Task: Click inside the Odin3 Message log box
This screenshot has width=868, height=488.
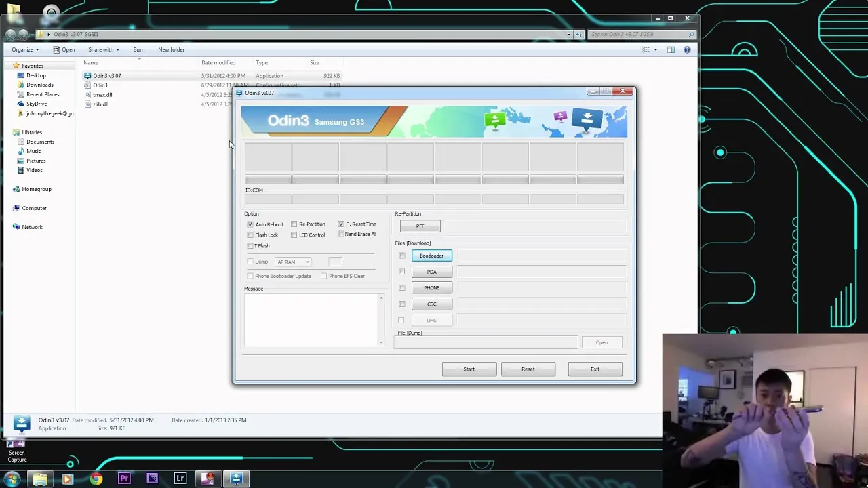Action: coord(311,320)
